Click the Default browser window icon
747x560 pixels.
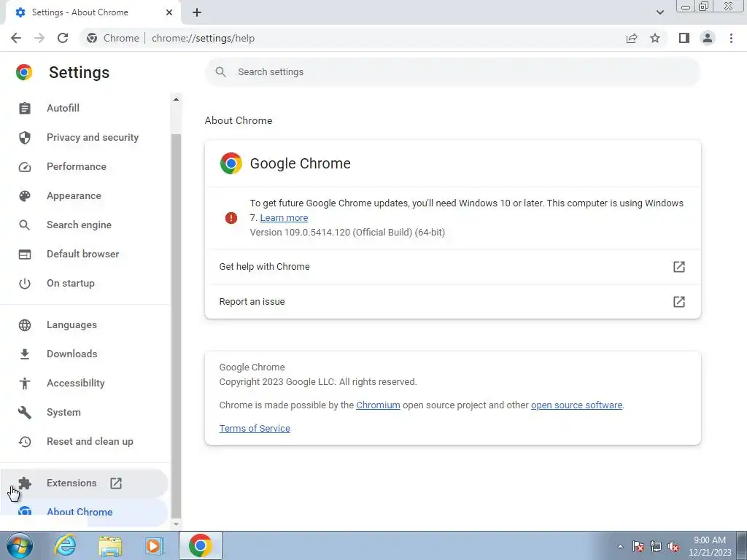coord(25,254)
